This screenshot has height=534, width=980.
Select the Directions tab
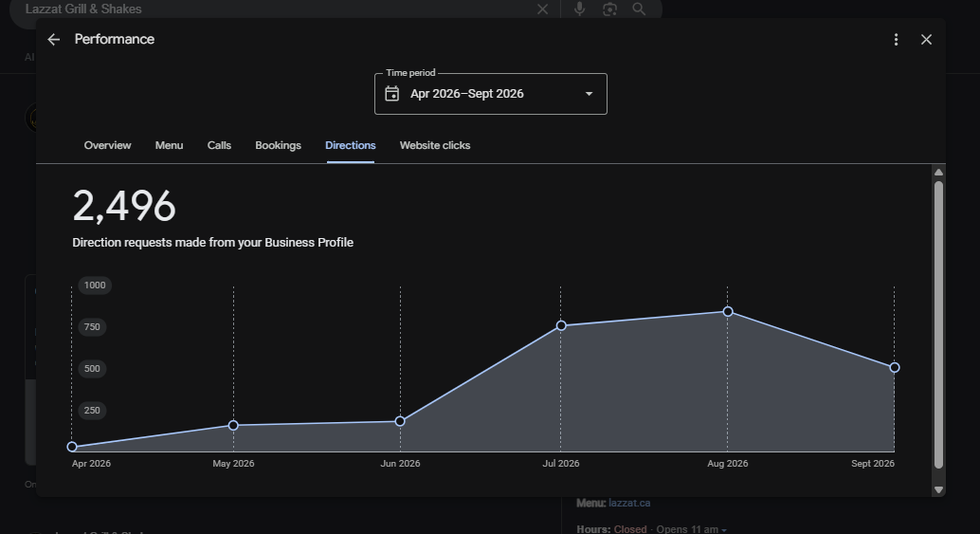350,145
